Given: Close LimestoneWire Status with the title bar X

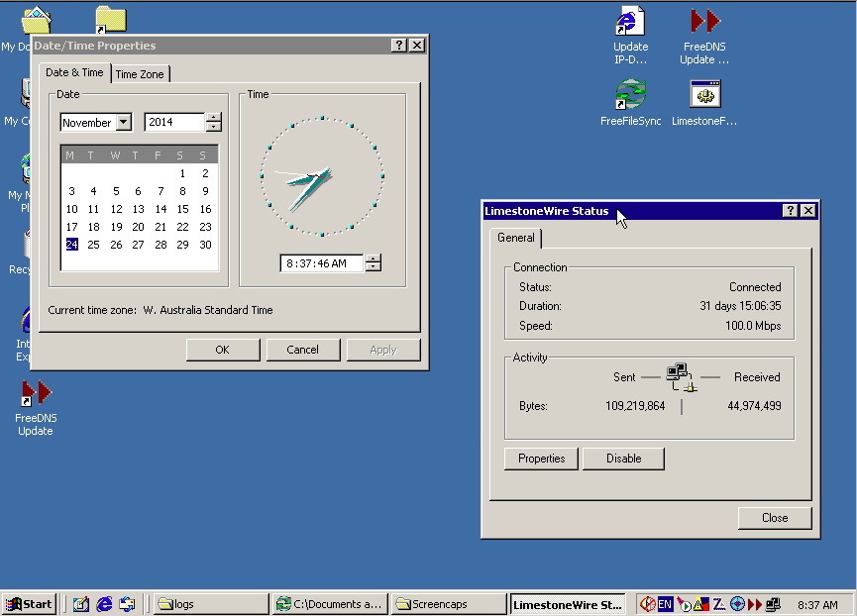Looking at the screenshot, I should [807, 211].
